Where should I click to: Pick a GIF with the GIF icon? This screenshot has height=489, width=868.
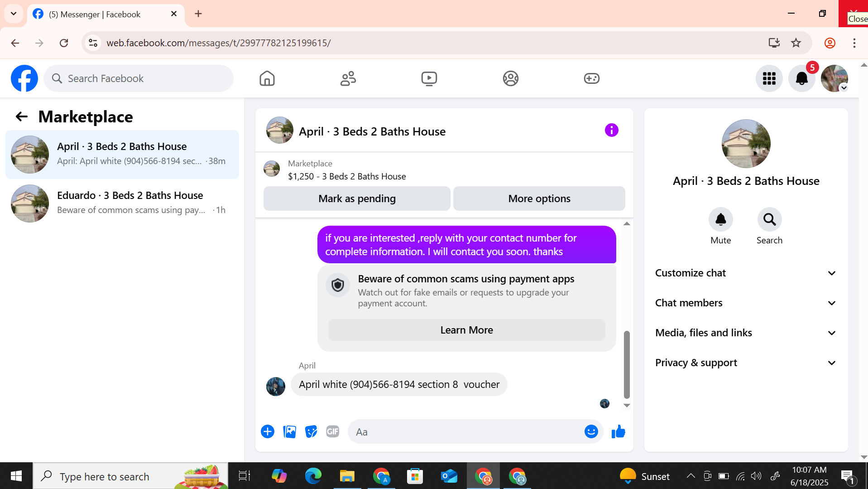pyautogui.click(x=333, y=431)
